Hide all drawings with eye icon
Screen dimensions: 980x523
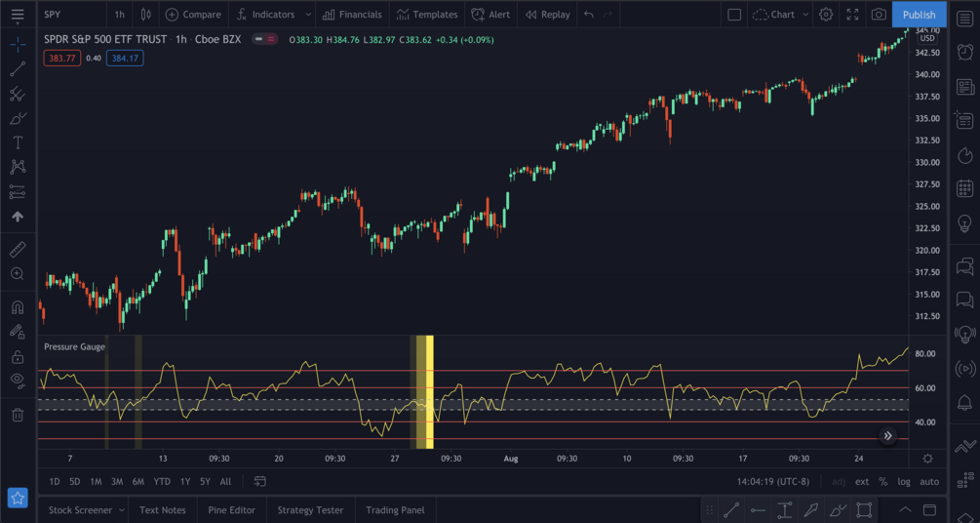point(18,381)
